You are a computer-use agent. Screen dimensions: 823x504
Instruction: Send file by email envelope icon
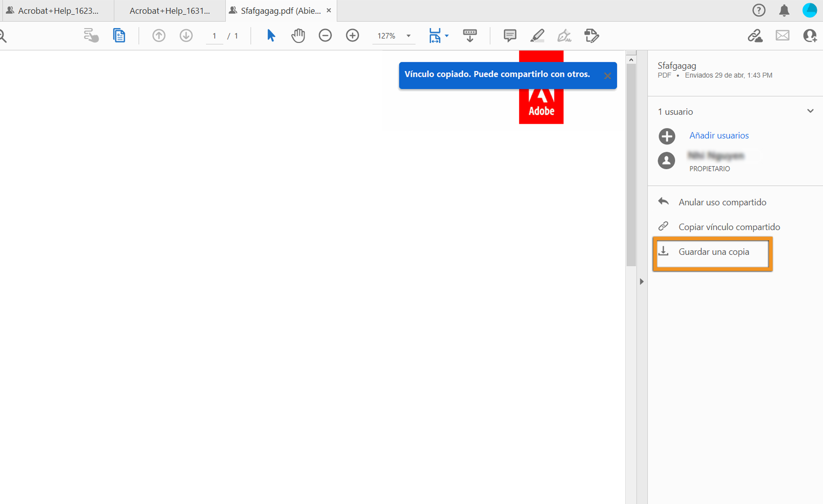pyautogui.click(x=782, y=36)
